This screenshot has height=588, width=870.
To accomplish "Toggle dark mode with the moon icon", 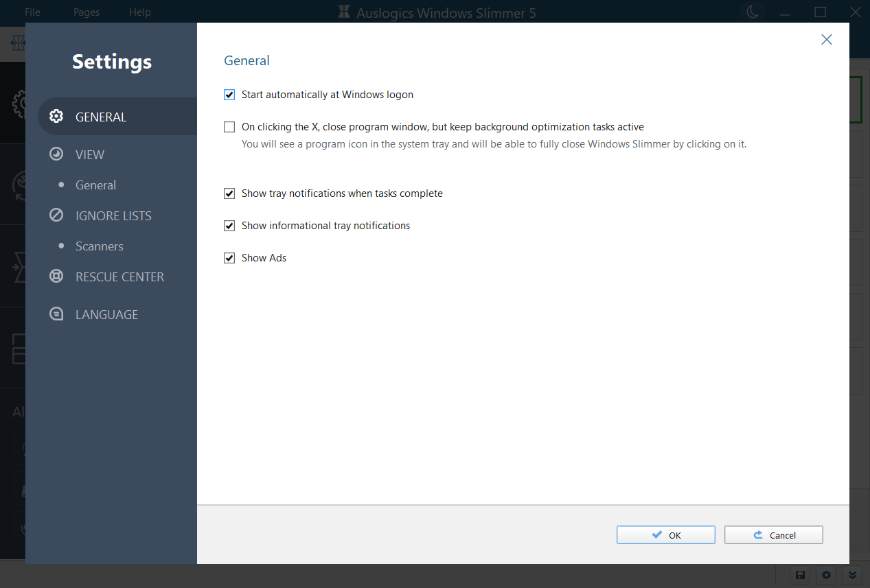I will click(753, 12).
